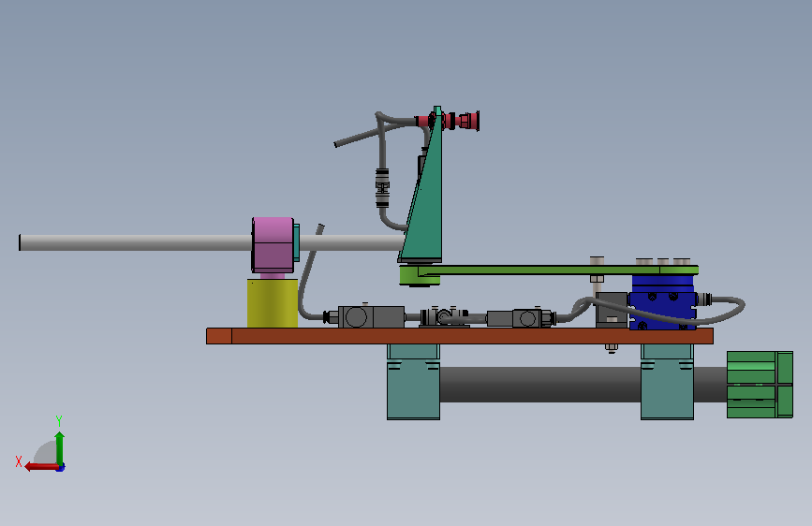Select the inline cable connector on vertical cable
This screenshot has height=526, width=812.
(382, 187)
